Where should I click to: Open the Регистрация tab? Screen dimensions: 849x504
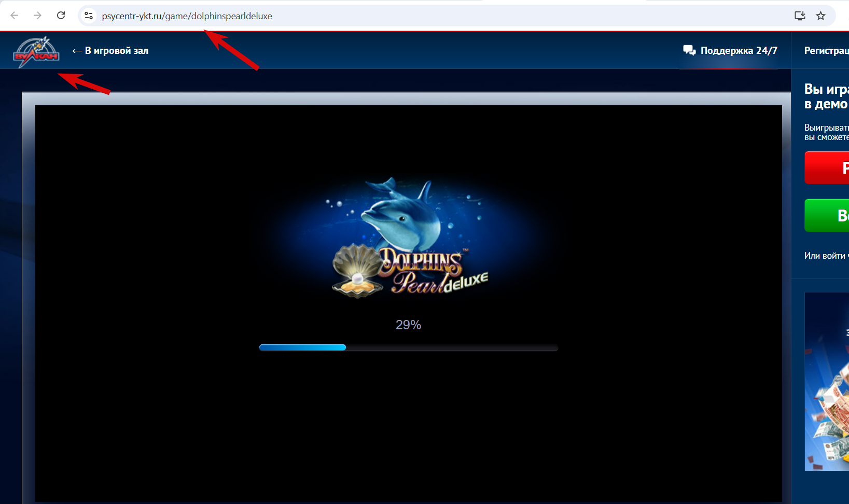point(826,50)
